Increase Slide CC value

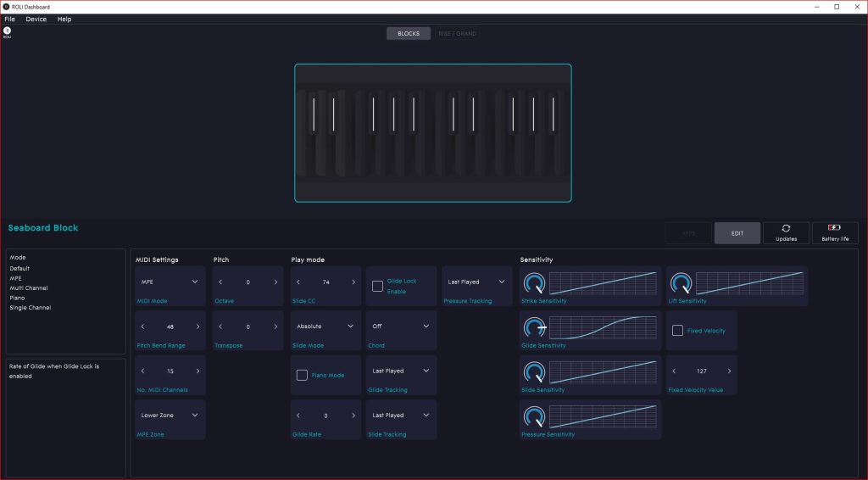353,282
